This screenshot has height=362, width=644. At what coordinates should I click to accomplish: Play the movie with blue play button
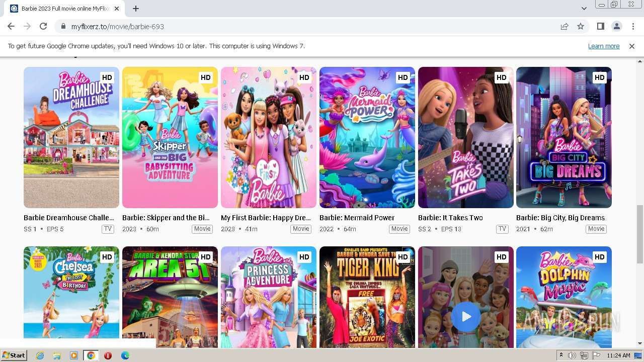coord(466,317)
